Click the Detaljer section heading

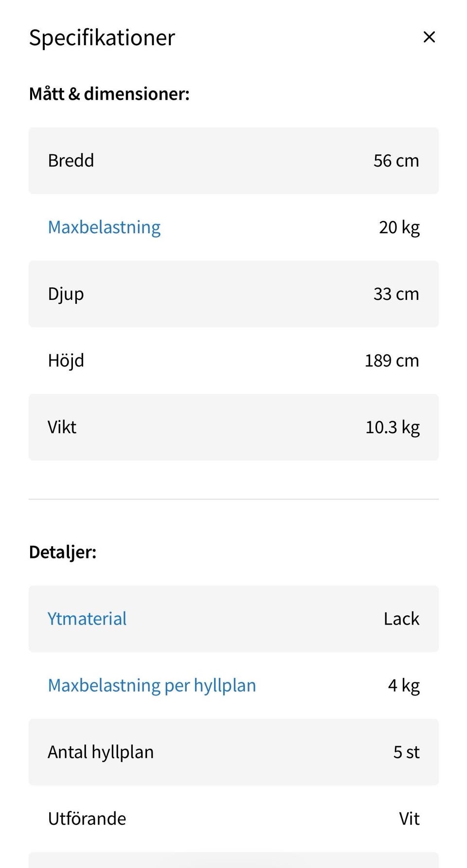63,552
